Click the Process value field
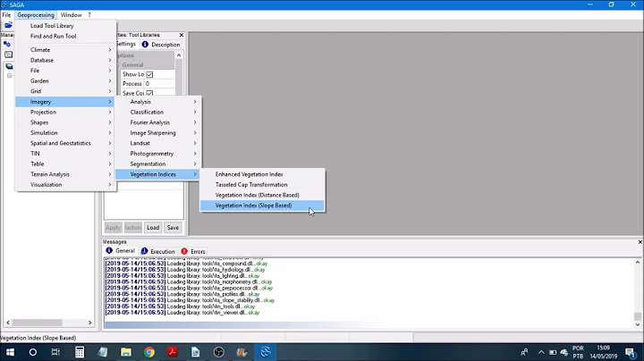The height and width of the screenshot is (361, 644). point(159,84)
